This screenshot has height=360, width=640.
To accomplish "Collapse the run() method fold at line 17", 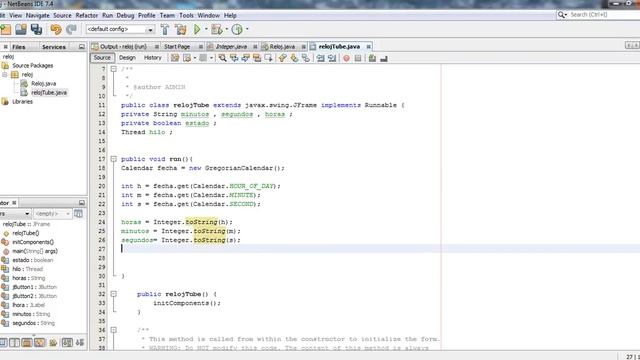I will (114, 159).
